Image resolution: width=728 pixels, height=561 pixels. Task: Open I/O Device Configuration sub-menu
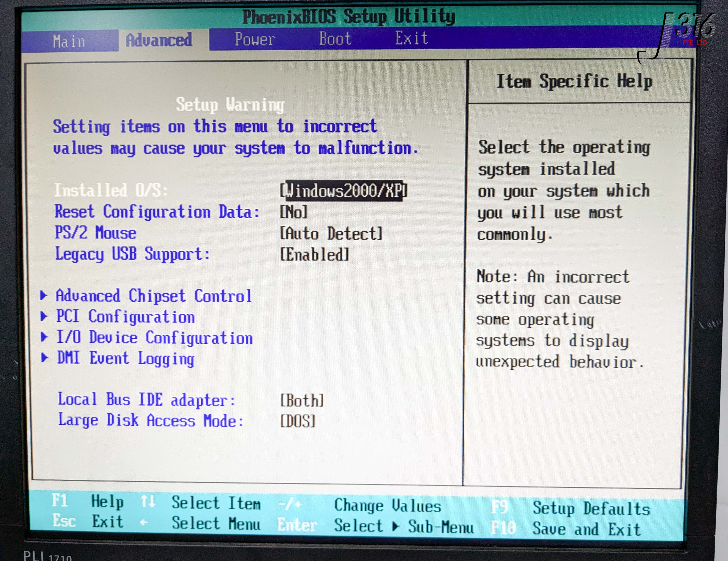coord(154,338)
